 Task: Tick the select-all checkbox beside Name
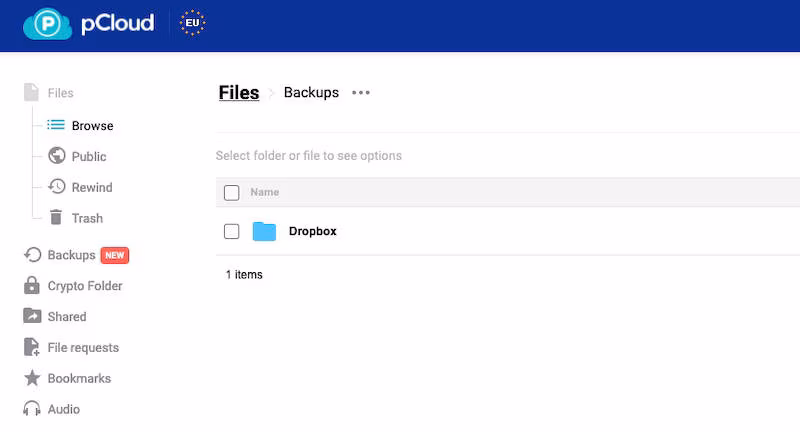click(x=232, y=193)
